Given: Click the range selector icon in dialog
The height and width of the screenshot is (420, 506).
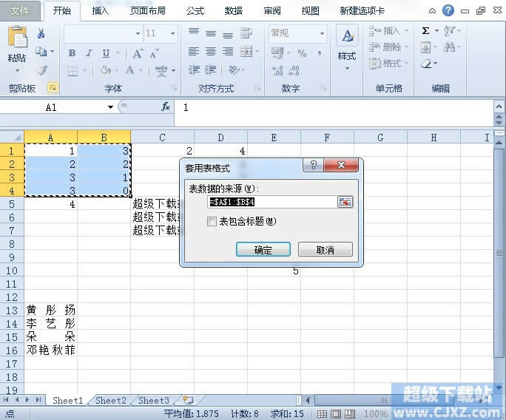Looking at the screenshot, I should point(345,202).
